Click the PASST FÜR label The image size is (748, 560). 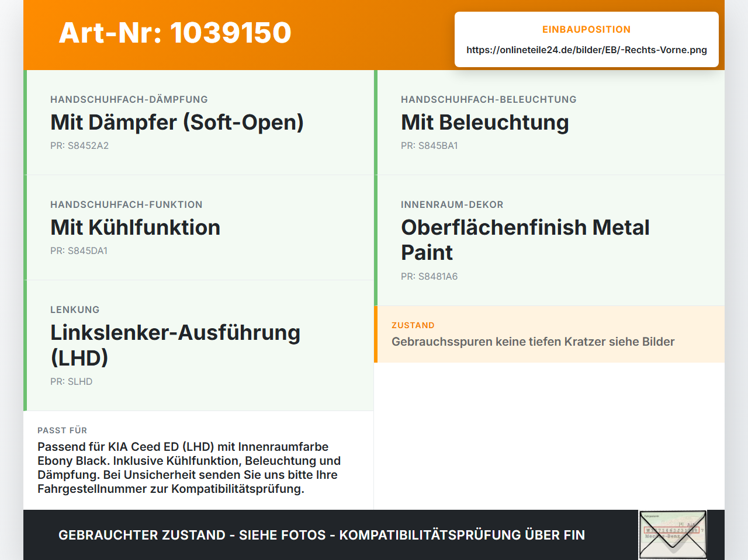pyautogui.click(x=62, y=430)
